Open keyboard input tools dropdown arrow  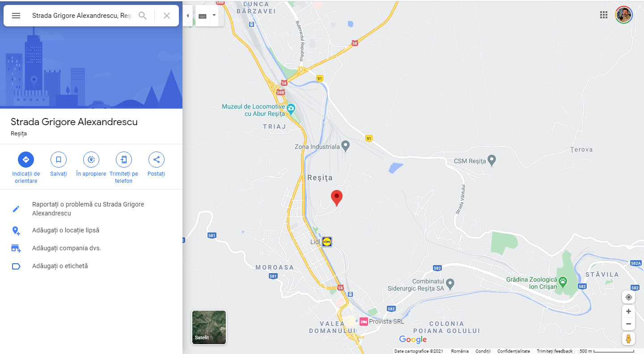click(x=214, y=15)
